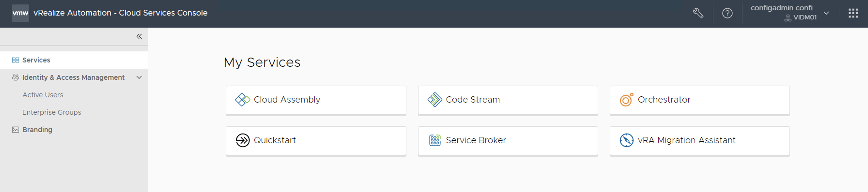Open Branding in the sidebar menu

click(37, 129)
